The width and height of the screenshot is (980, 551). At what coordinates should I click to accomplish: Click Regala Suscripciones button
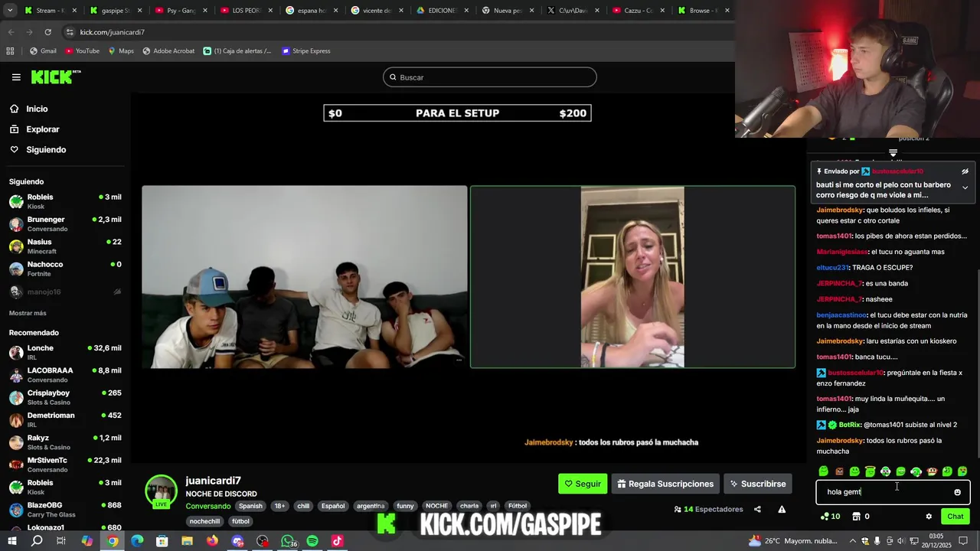(x=665, y=484)
